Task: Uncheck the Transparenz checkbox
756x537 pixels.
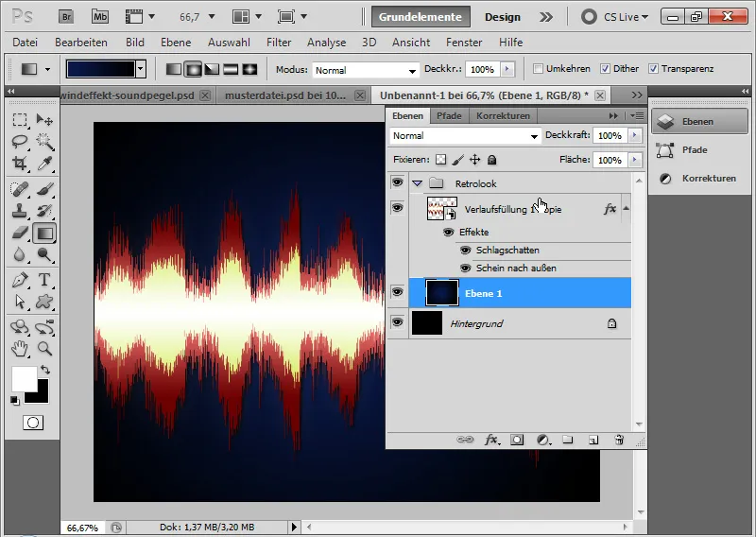Action: point(653,69)
